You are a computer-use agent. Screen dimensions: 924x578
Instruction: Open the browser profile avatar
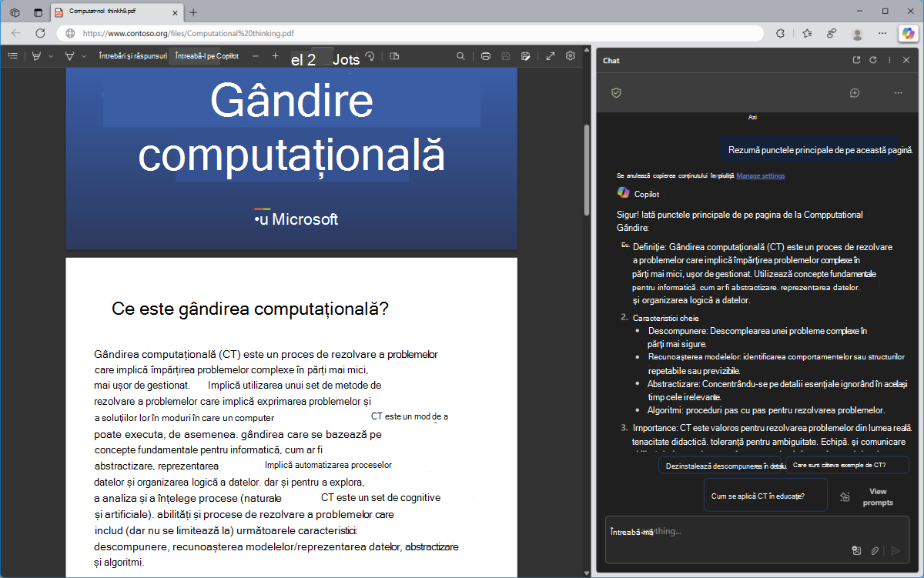click(858, 34)
